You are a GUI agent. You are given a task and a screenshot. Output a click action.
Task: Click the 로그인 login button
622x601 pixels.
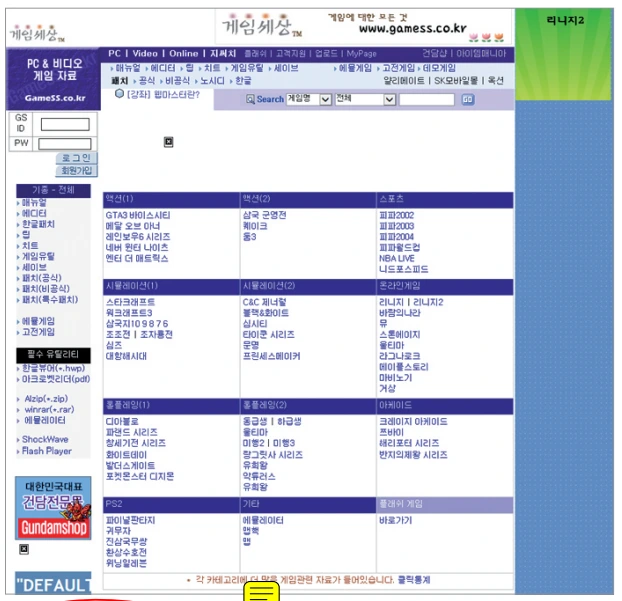coord(77,158)
